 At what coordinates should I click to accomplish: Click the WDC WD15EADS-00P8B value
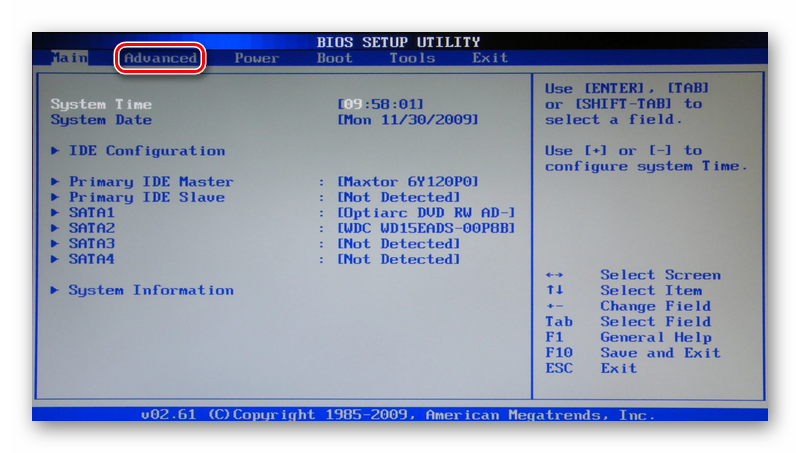(426, 228)
